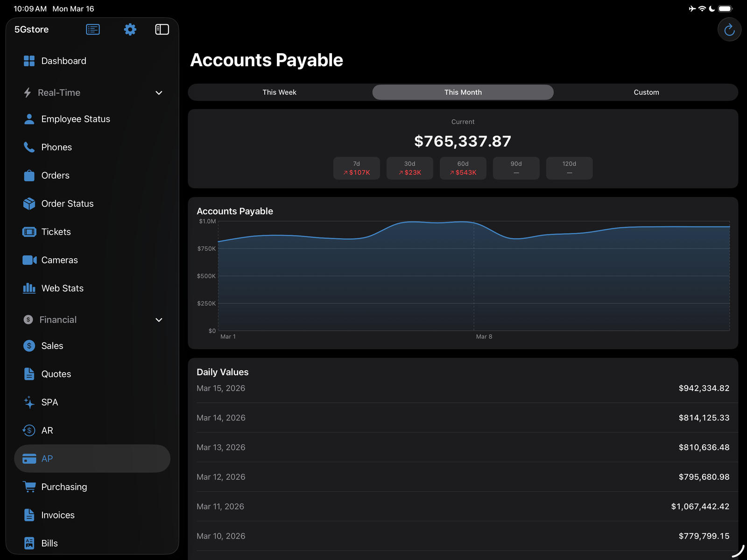Viewport: 747px width, 560px height.
Task: Enable the 120d period option
Action: click(x=569, y=168)
